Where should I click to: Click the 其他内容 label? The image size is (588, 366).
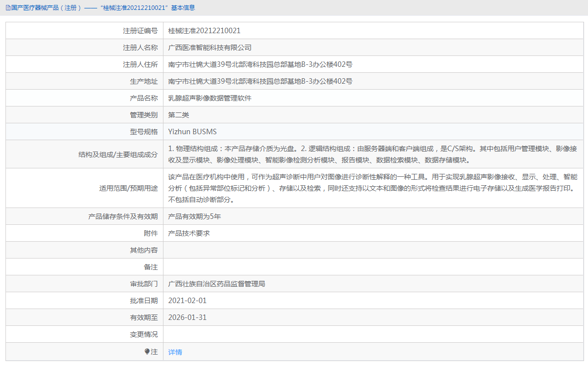[x=144, y=250]
